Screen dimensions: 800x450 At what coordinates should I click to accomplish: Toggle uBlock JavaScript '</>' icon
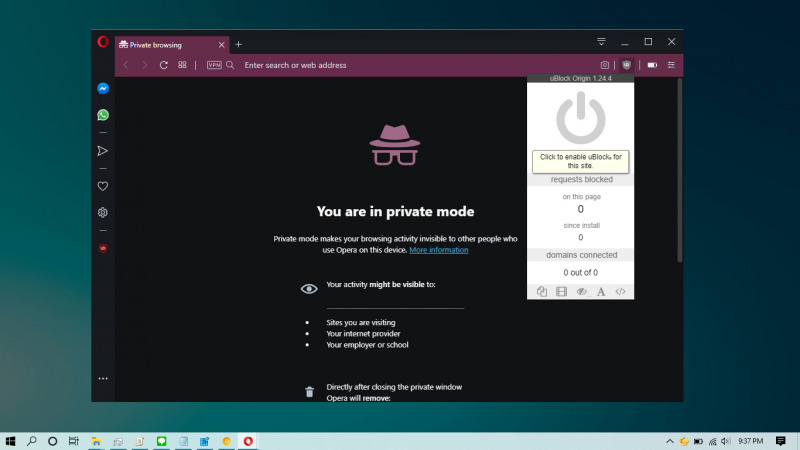[x=620, y=291]
